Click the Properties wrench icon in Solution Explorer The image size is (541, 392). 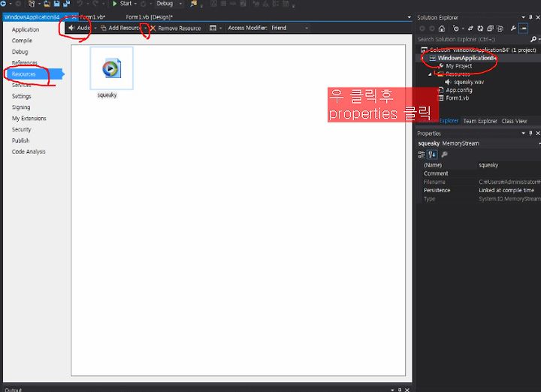click(x=513, y=29)
